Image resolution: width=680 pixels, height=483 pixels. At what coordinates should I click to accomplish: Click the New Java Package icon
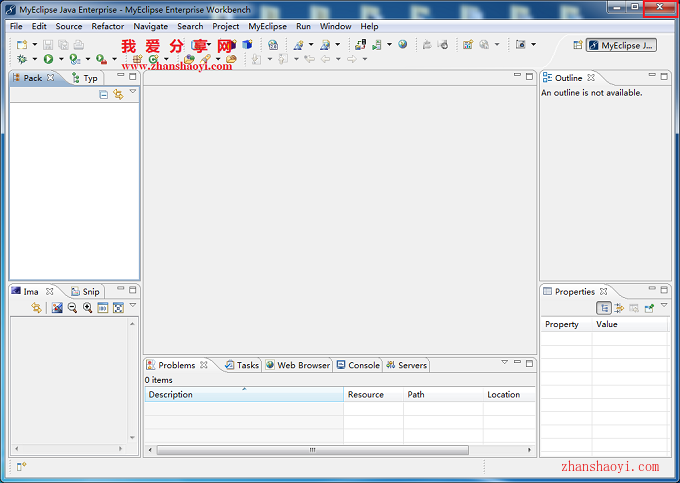coord(137,59)
